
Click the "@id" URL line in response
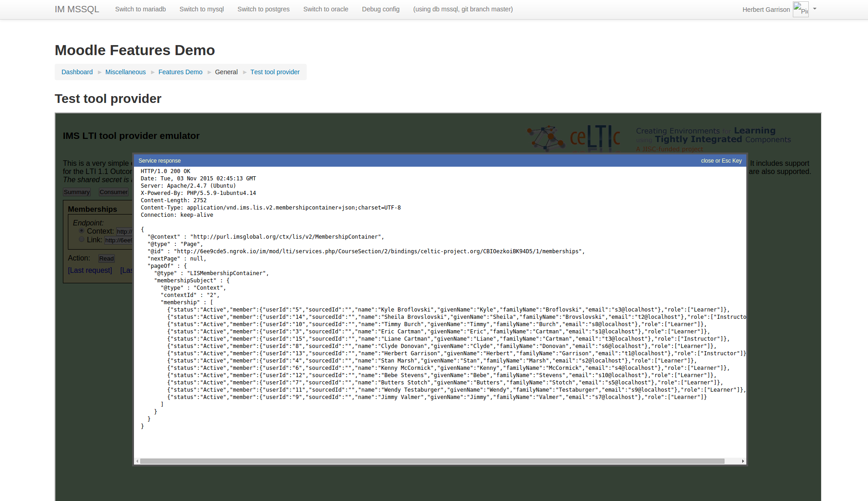pos(366,251)
